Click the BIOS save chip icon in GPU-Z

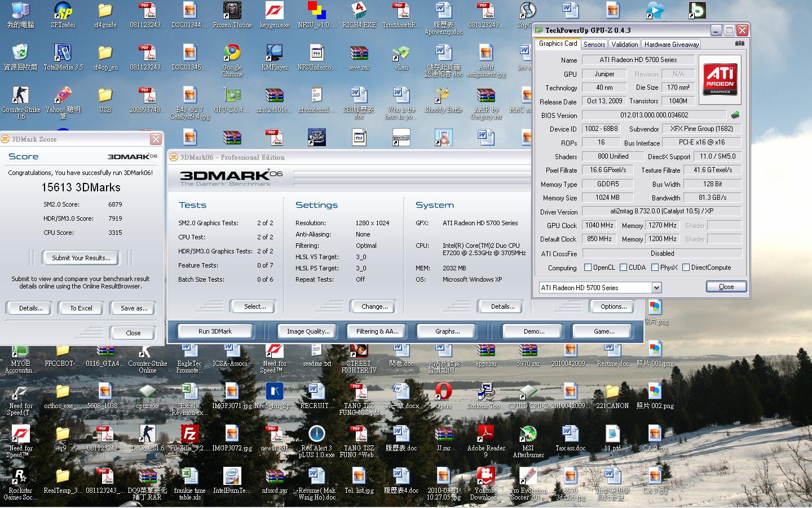(x=735, y=115)
